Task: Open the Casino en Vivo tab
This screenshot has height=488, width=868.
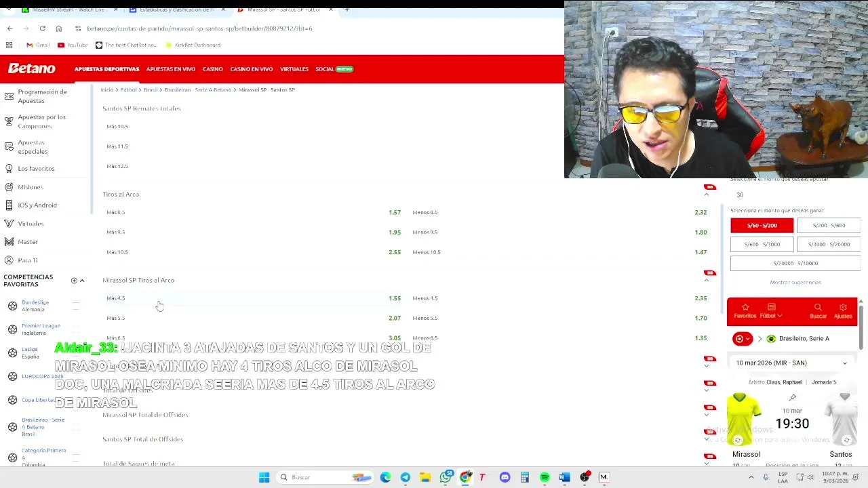Action: click(251, 69)
